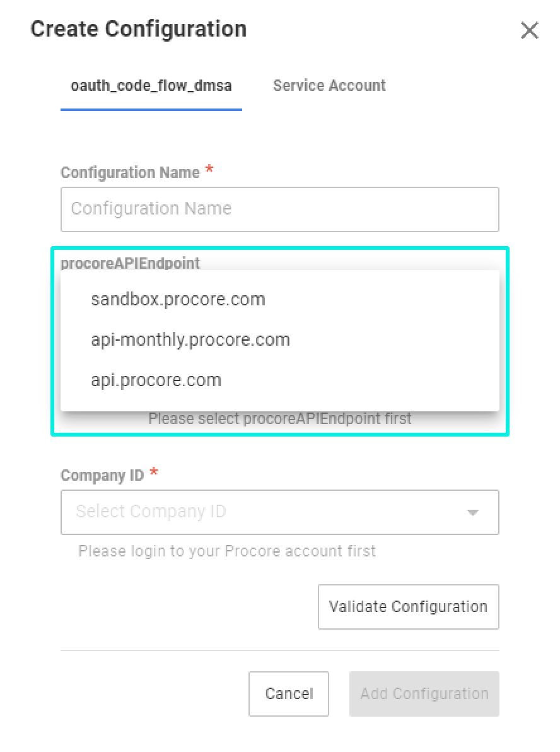Viewport: 560px width, 752px height.
Task: Click the Configuration Name field label
Action: [x=130, y=173]
